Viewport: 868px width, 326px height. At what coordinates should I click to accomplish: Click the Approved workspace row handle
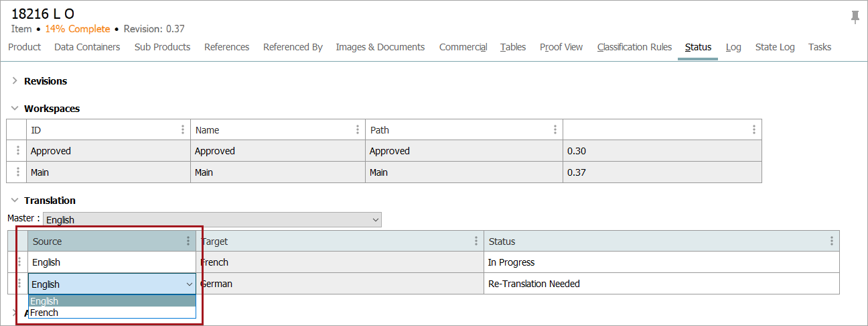[x=17, y=151]
